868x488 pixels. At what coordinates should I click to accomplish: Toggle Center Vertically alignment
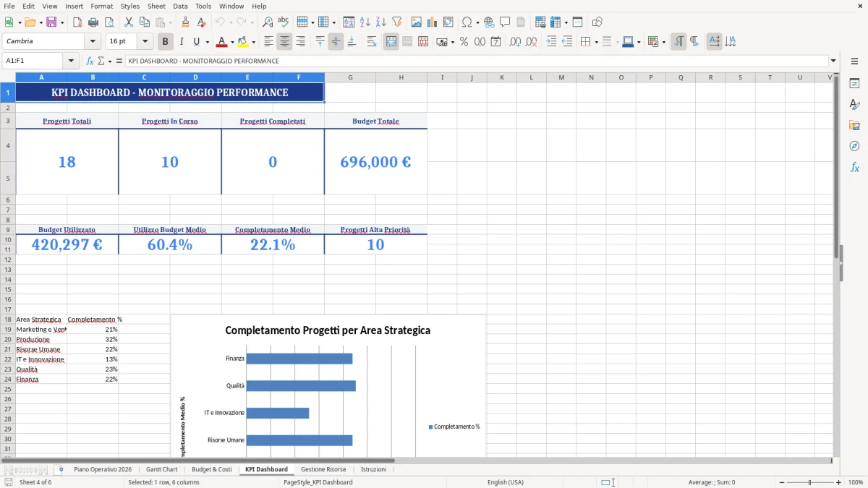coord(336,42)
